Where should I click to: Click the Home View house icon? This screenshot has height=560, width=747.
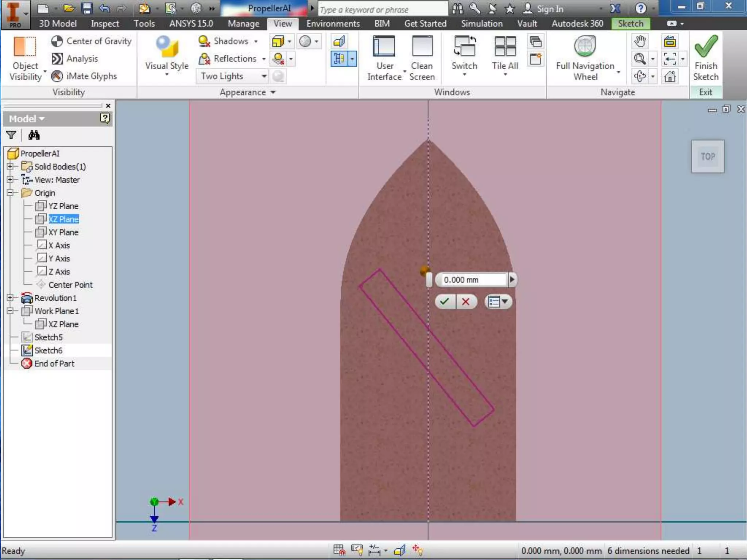670,77
